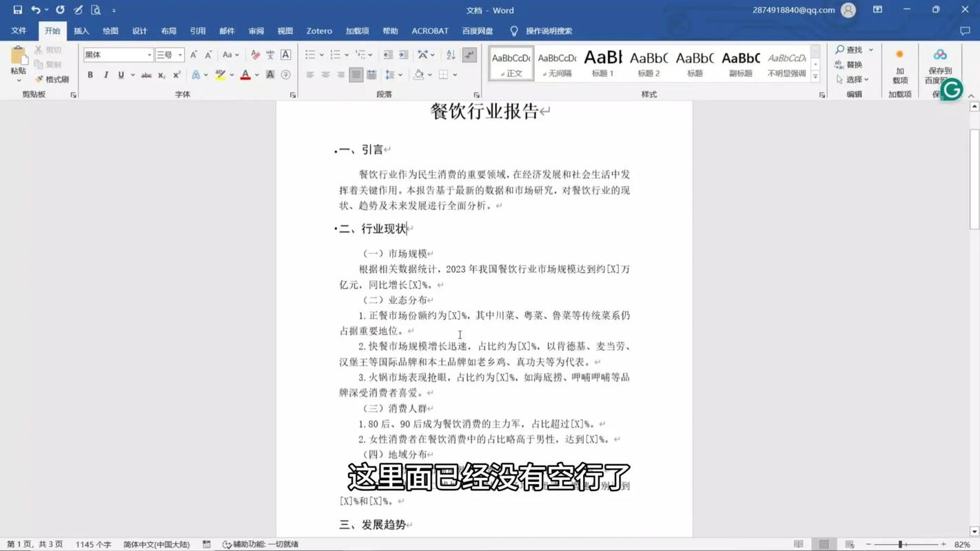Click the 操作说明搜索 Tell Me search box

(x=549, y=31)
